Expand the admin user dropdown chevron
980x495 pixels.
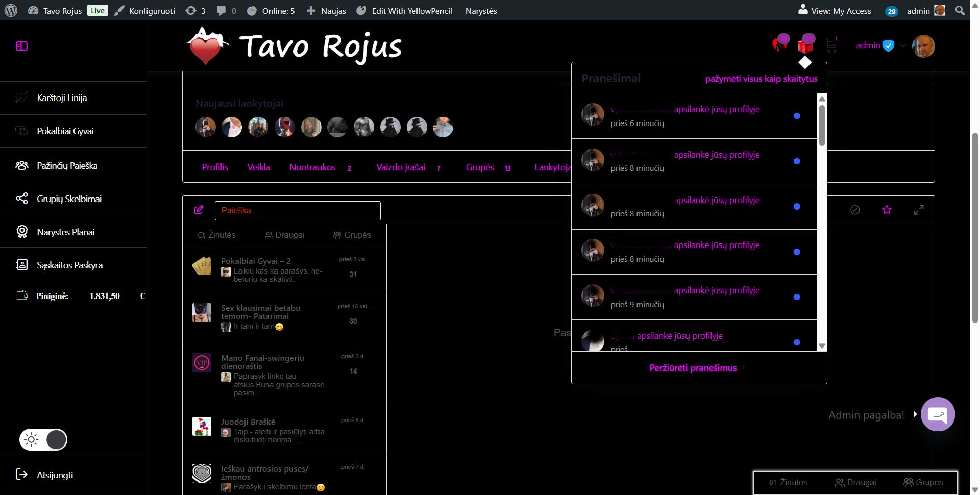(903, 45)
